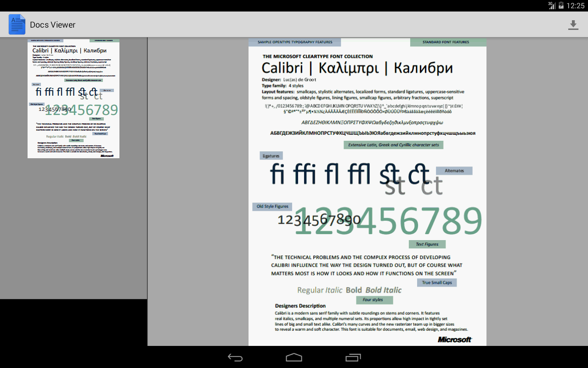Click the quote starting 'THE TECHNICAL PROBLEMS' on main page

tap(367, 265)
